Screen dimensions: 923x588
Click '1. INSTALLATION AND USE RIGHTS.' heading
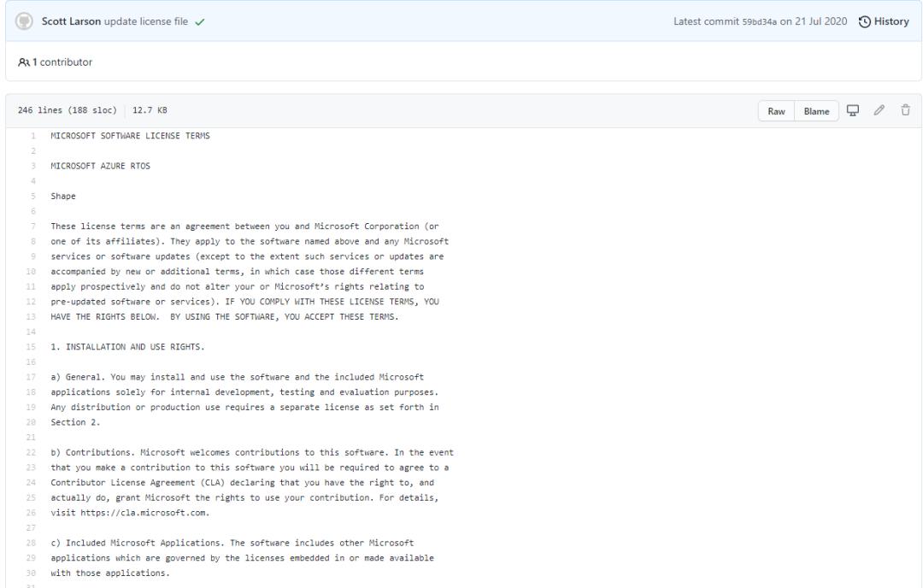tap(127, 347)
